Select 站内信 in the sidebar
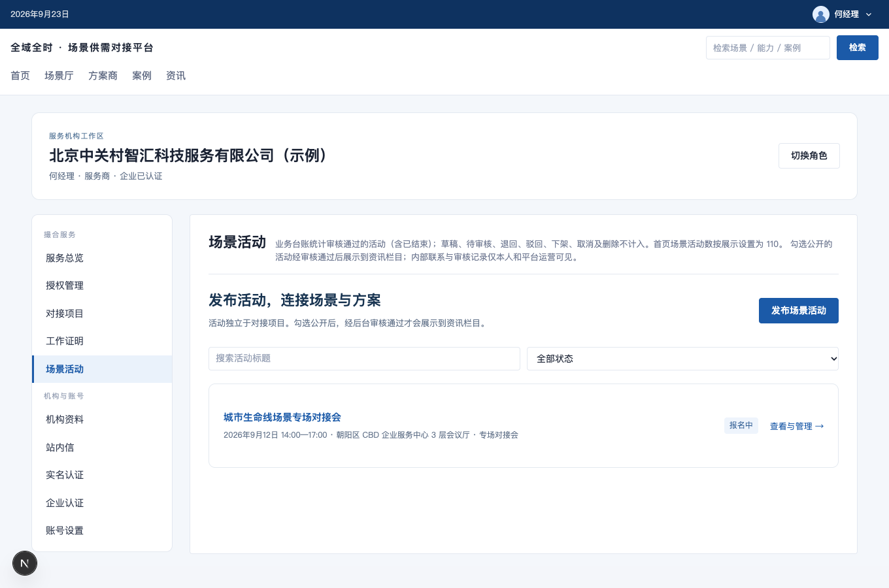Screen dimensions: 889x588 102,448
